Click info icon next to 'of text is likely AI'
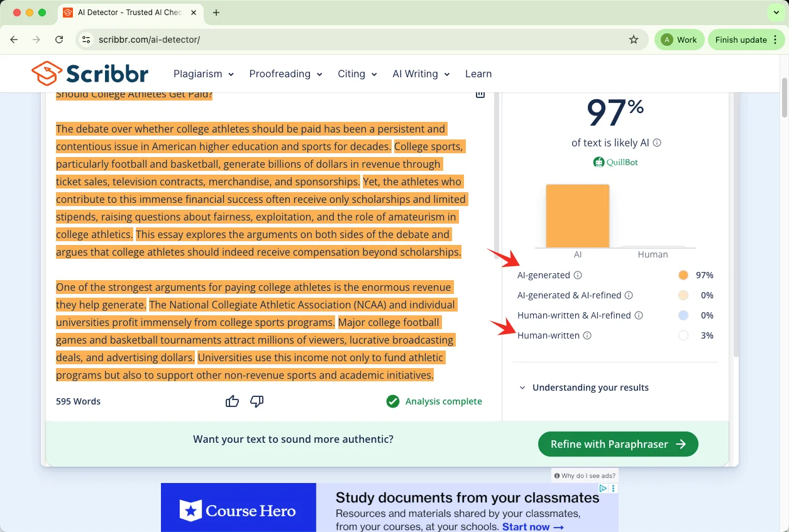This screenshot has height=532, width=789. [x=657, y=143]
